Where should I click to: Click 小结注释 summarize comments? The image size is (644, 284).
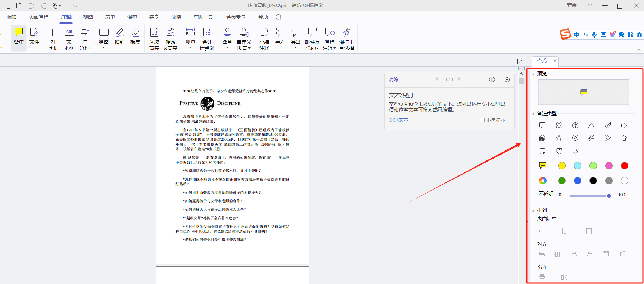point(264,39)
